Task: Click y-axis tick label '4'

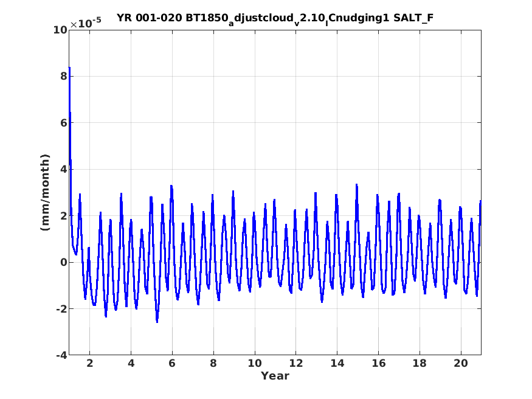Action: pyautogui.click(x=64, y=169)
